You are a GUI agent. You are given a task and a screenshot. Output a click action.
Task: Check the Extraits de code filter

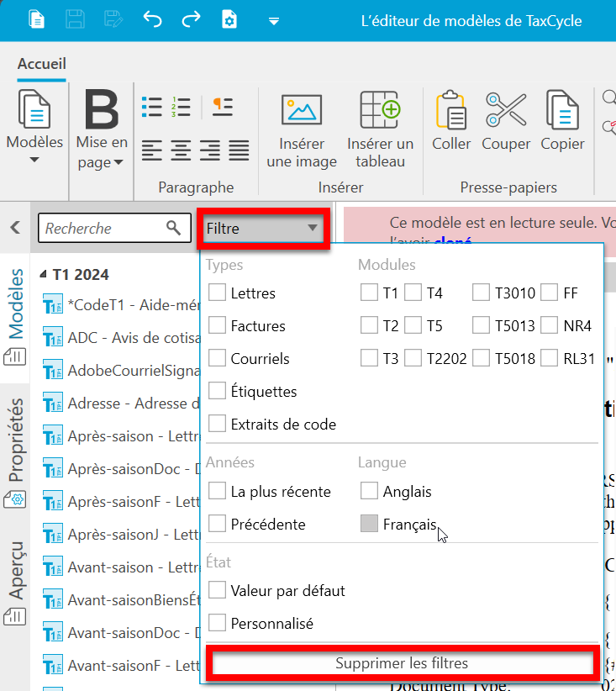click(x=217, y=424)
